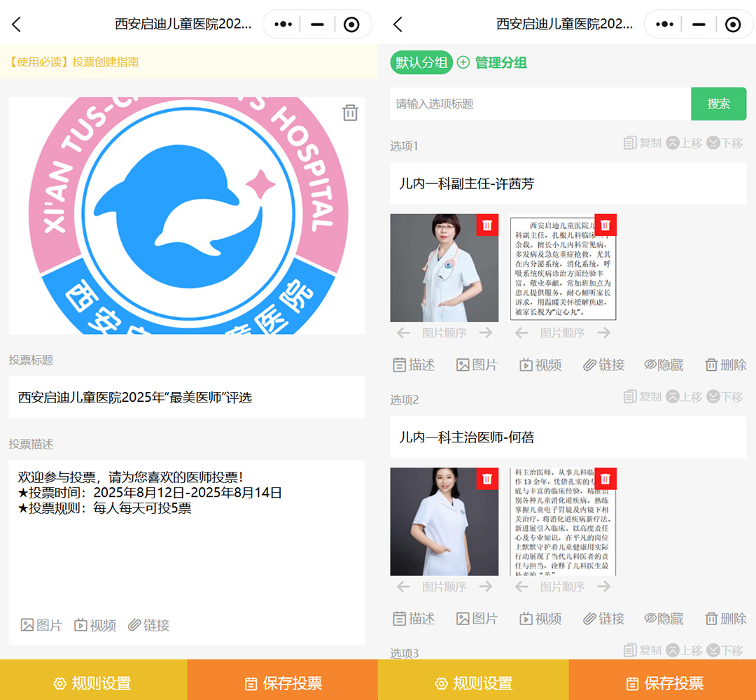The width and height of the screenshot is (756, 700).
Task: Add video to option 1
Action: point(540,365)
